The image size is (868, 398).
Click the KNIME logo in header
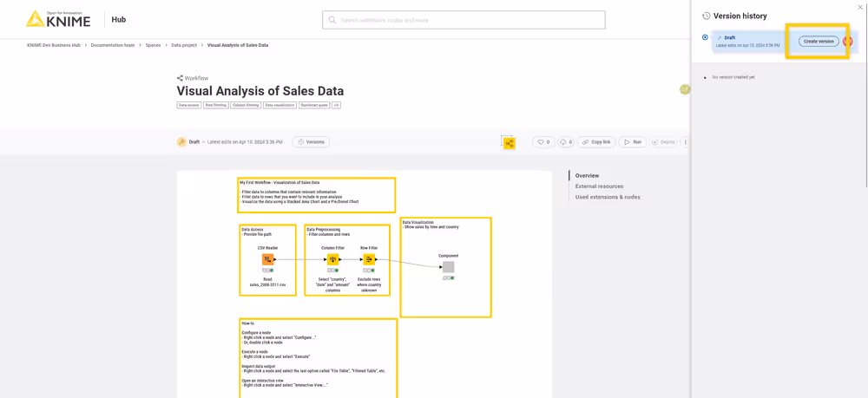(57, 19)
